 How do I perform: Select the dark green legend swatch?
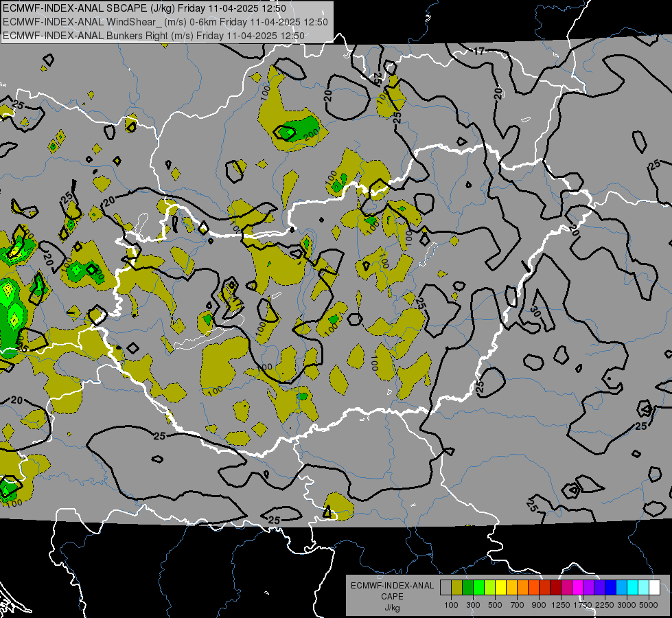point(467,588)
